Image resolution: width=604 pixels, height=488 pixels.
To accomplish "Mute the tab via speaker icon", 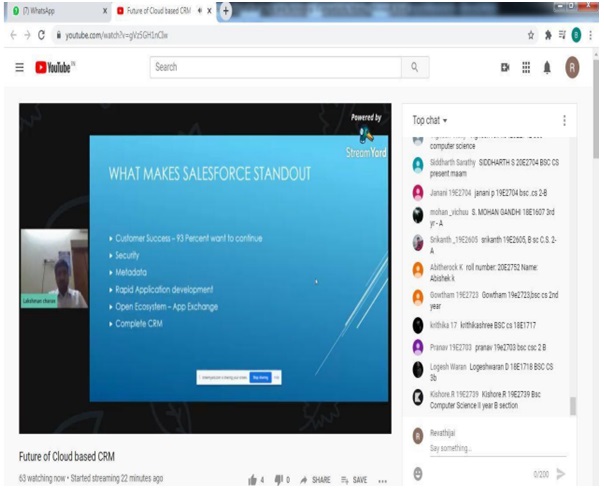I will 200,11.
